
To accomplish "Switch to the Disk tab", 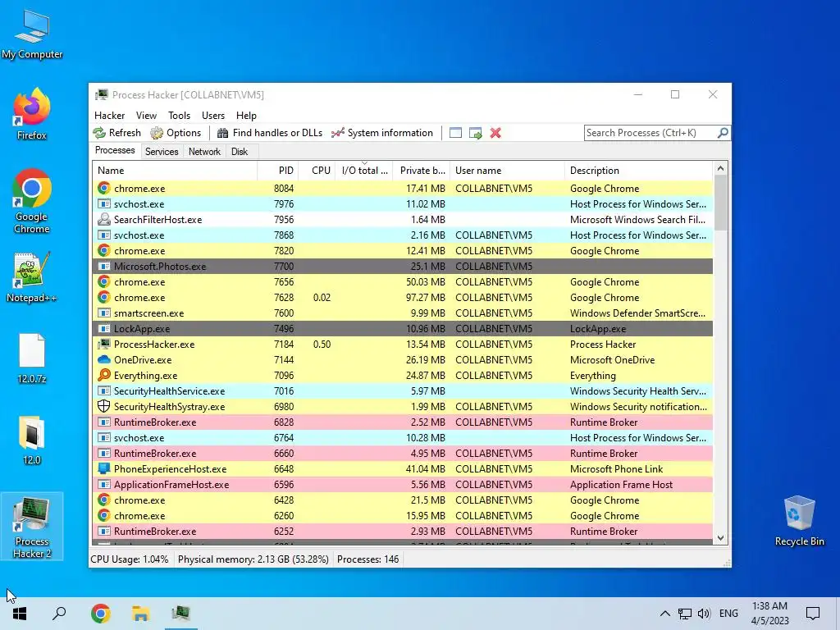I will pyautogui.click(x=240, y=152).
